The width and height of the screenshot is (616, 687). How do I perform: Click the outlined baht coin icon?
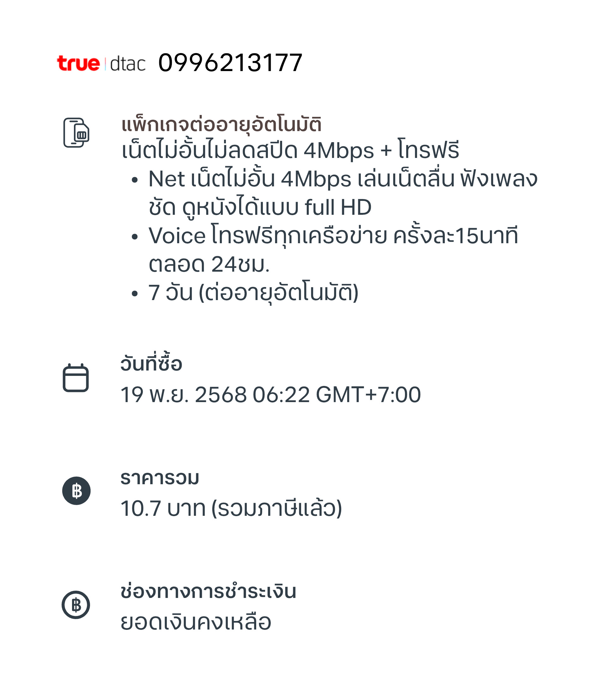(76, 605)
